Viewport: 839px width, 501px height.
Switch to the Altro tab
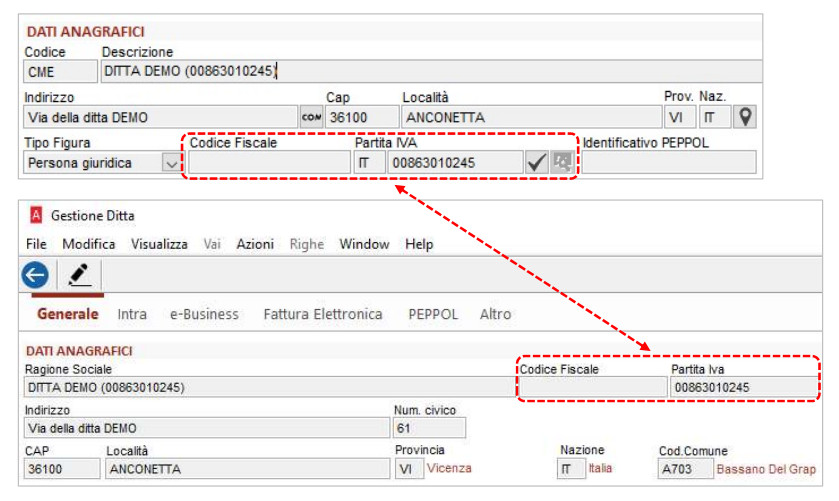tap(495, 314)
